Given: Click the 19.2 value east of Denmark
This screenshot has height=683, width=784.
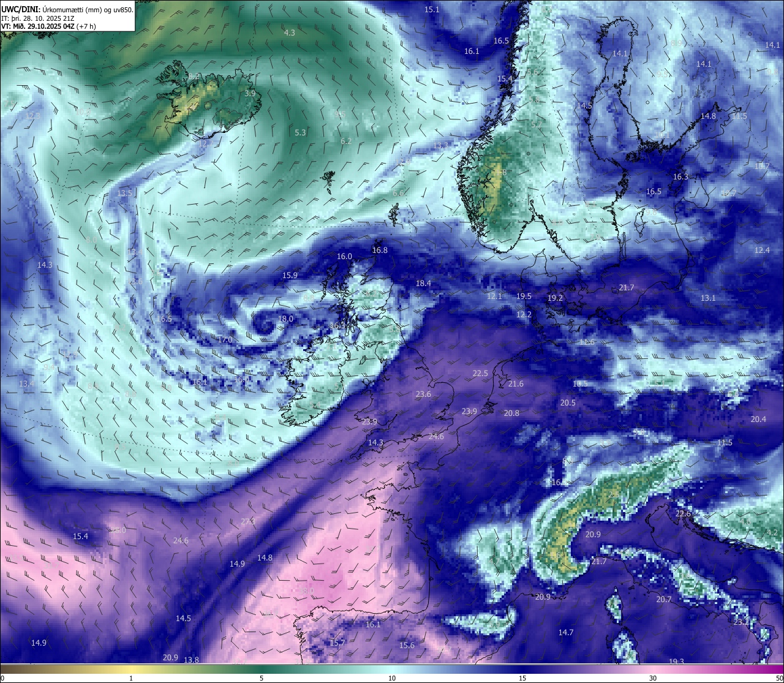Looking at the screenshot, I should [555, 298].
